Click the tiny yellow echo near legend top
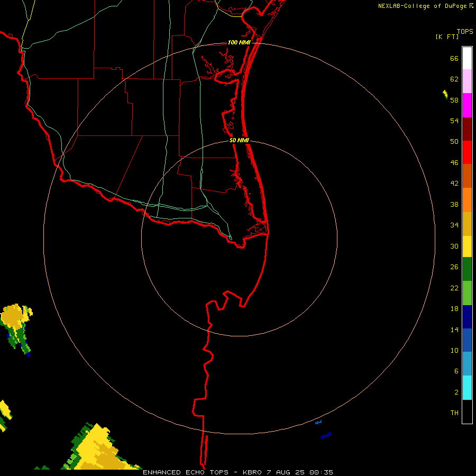 point(445,95)
